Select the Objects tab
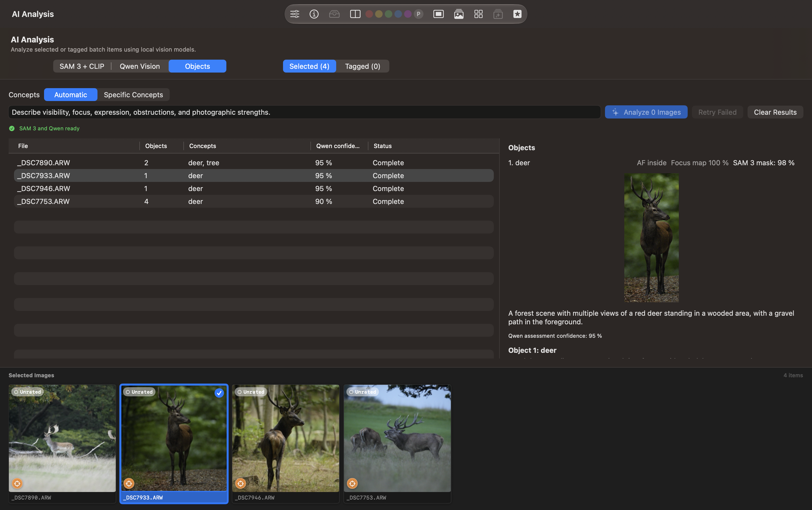 [x=197, y=66]
